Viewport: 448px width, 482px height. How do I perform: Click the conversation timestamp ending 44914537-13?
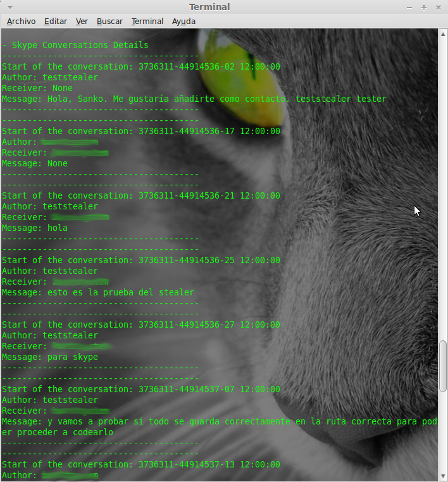click(209, 465)
